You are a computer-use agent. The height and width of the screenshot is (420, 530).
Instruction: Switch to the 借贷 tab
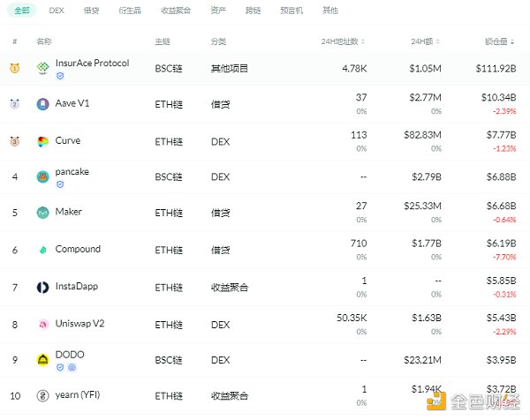pyautogui.click(x=91, y=11)
